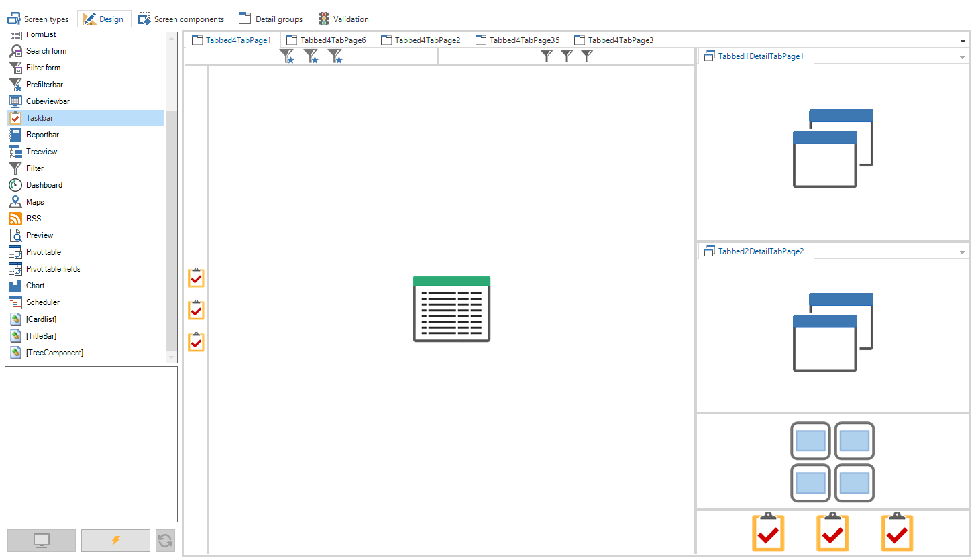Click the bottom clipboard task icon in vertical bar
The width and height of the screenshot is (976, 560).
[196, 341]
